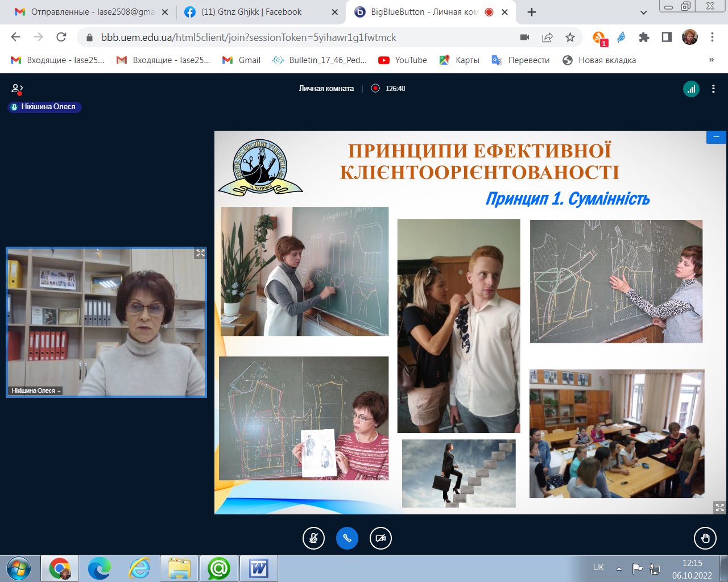Toggle the users list panel icon
The image size is (728, 582).
point(17,89)
